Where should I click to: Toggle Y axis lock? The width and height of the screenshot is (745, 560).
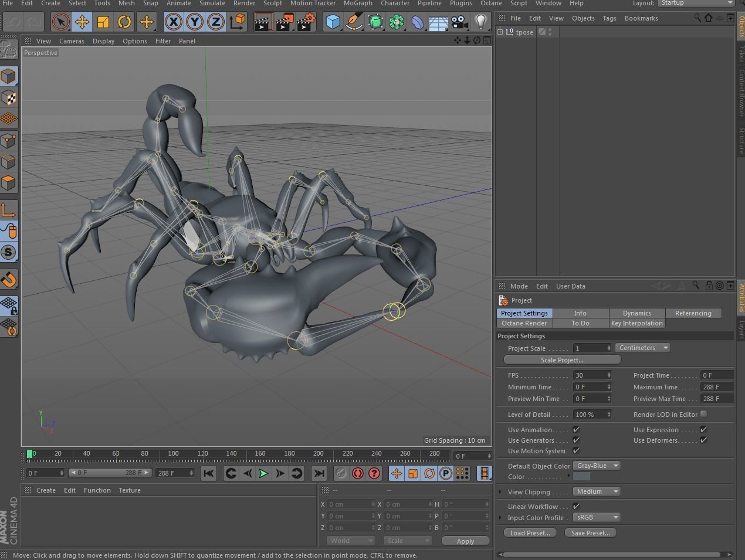click(x=194, y=22)
